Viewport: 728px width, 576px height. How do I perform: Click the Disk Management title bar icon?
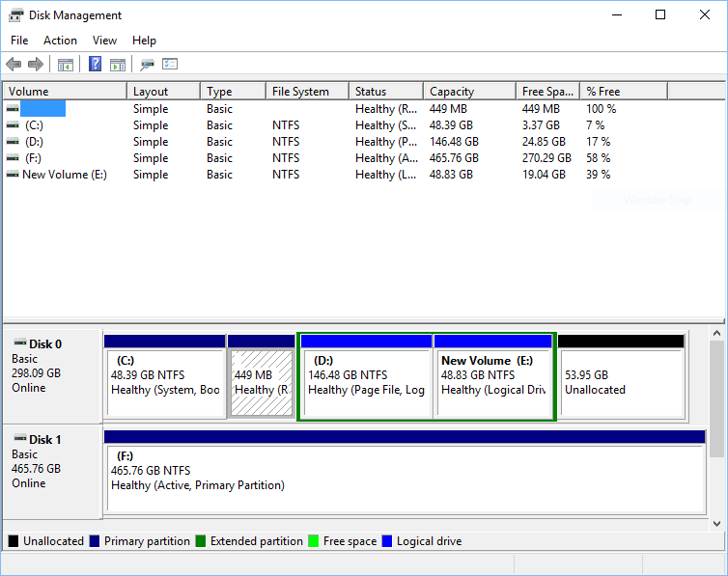[15, 15]
